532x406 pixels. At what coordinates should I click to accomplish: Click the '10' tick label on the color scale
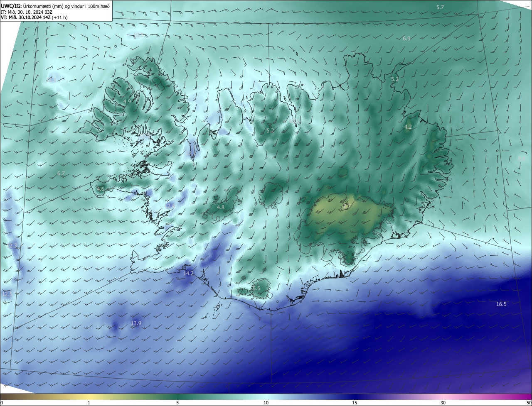(x=266, y=403)
